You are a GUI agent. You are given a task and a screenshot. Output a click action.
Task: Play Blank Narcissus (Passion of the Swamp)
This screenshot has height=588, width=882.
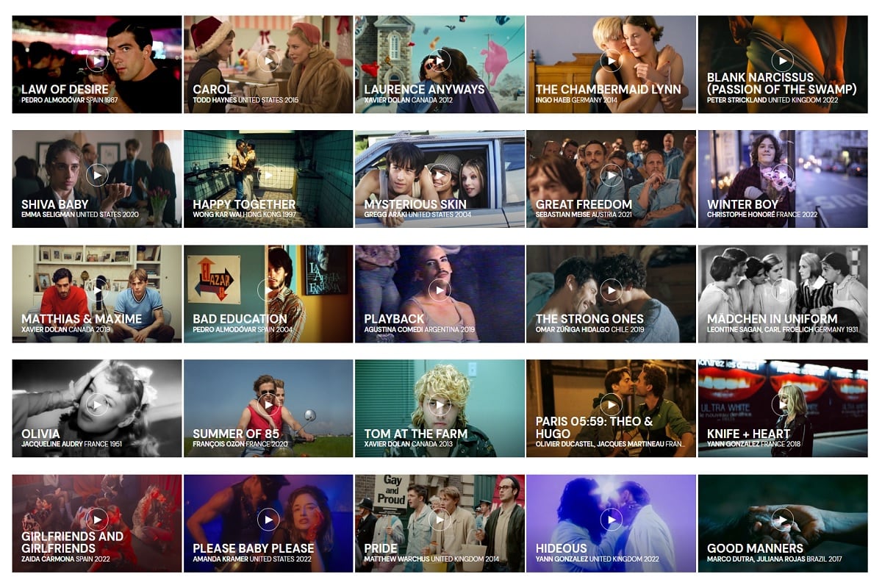tap(782, 60)
